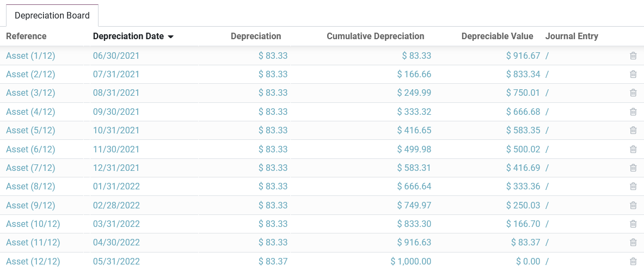Click the 12/31/2021 depreciation date cell
Image resolution: width=644 pixels, height=277 pixels.
116,168
